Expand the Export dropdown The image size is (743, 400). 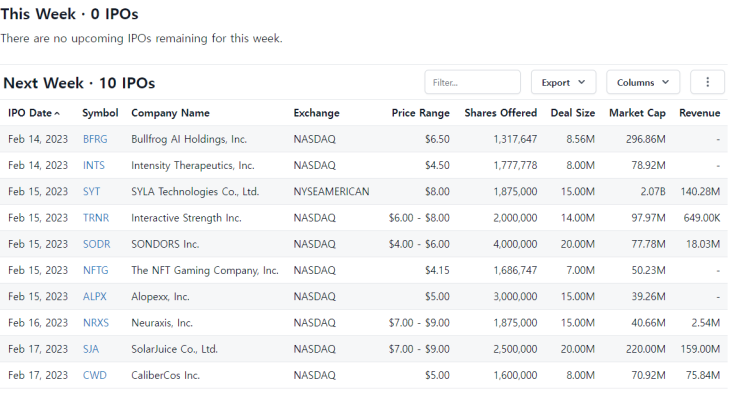563,82
